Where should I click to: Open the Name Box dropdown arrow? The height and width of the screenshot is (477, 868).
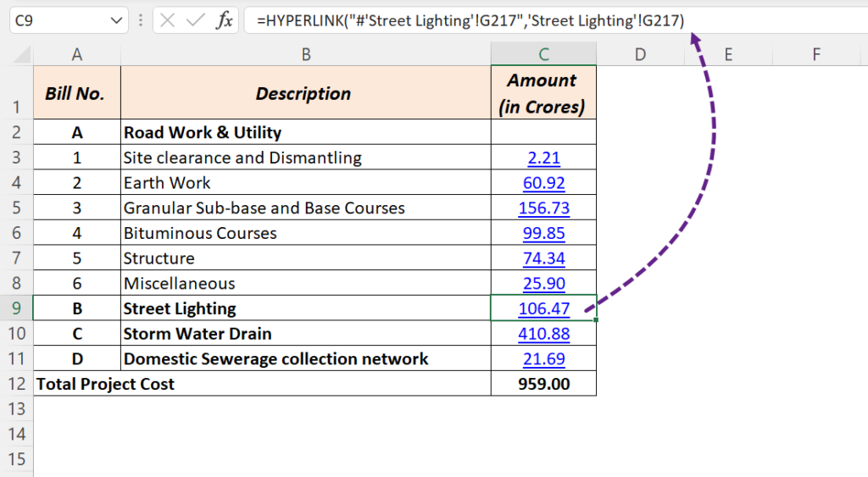pos(116,21)
